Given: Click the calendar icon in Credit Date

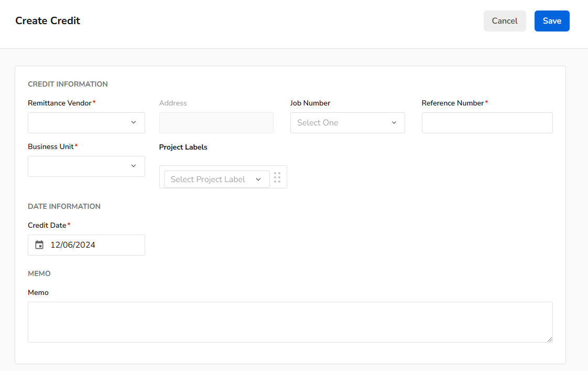Looking at the screenshot, I should (39, 245).
